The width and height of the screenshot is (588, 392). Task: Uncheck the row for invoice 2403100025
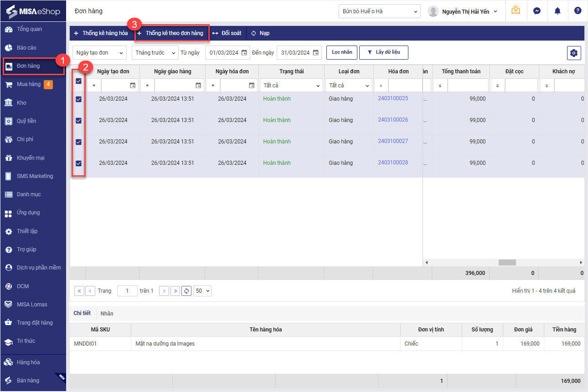pos(78,99)
